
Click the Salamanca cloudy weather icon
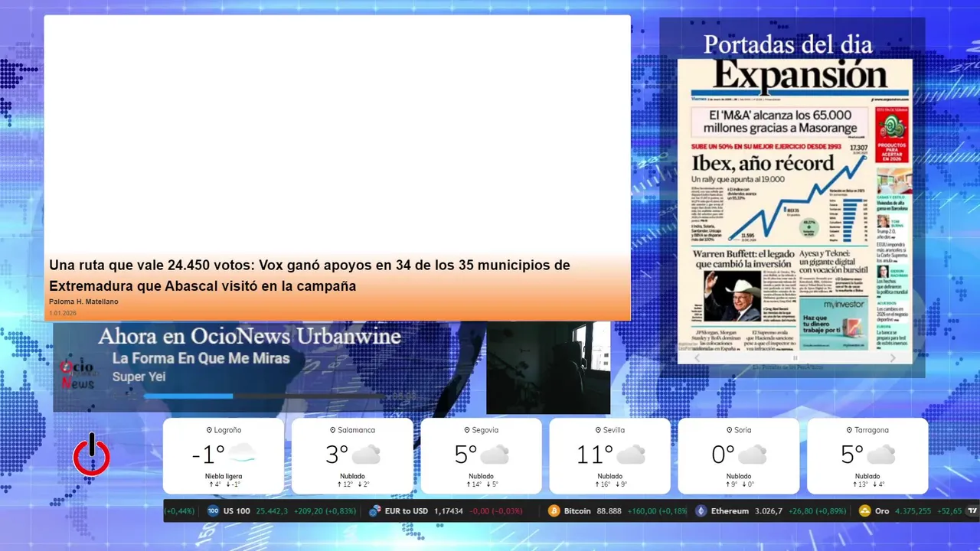click(366, 454)
